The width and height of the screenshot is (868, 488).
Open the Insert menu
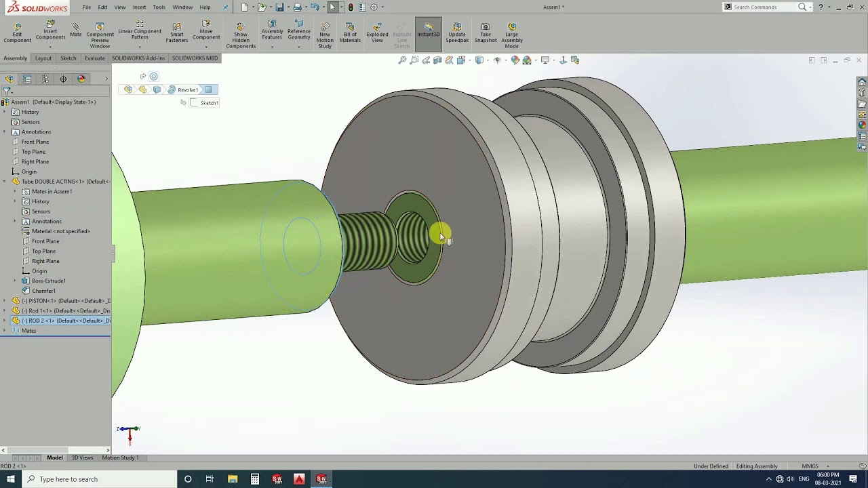(139, 7)
